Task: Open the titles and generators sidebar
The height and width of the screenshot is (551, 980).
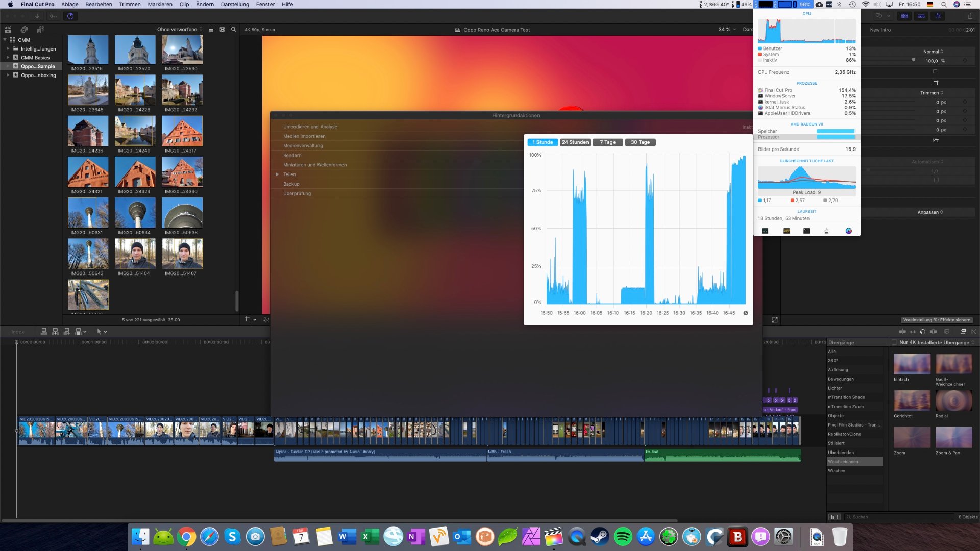Action: pyautogui.click(x=40, y=30)
